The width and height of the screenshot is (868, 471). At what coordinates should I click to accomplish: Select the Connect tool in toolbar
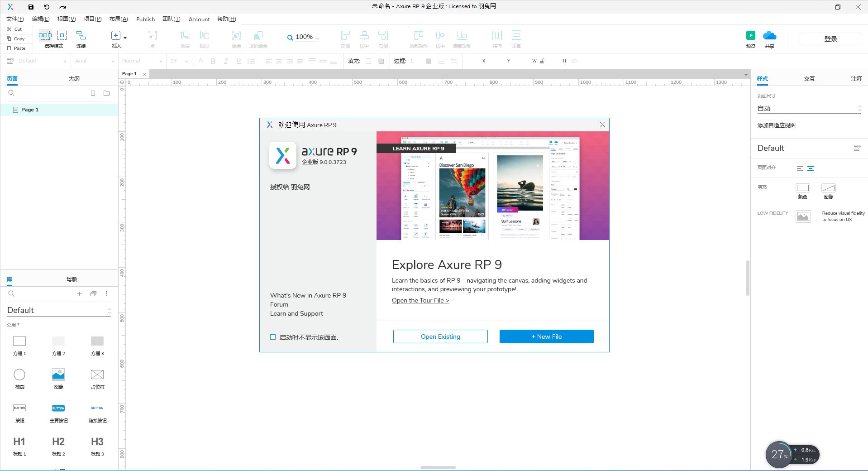81,35
